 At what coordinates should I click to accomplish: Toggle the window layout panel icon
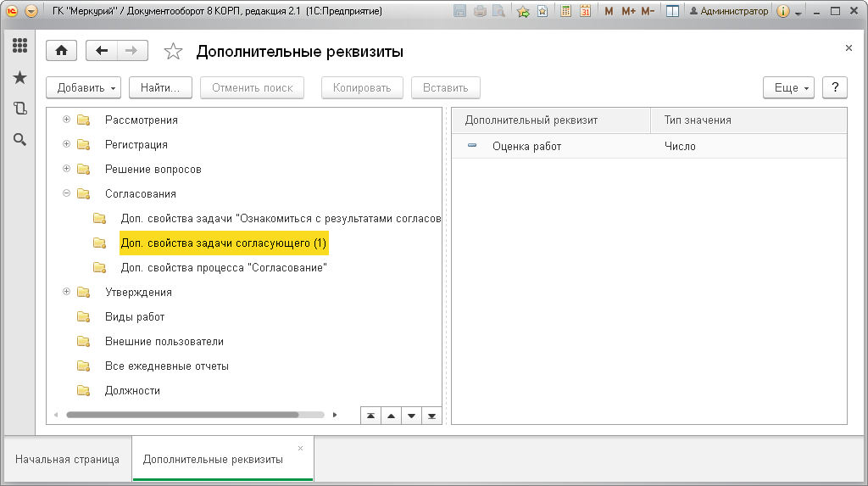coord(672,11)
